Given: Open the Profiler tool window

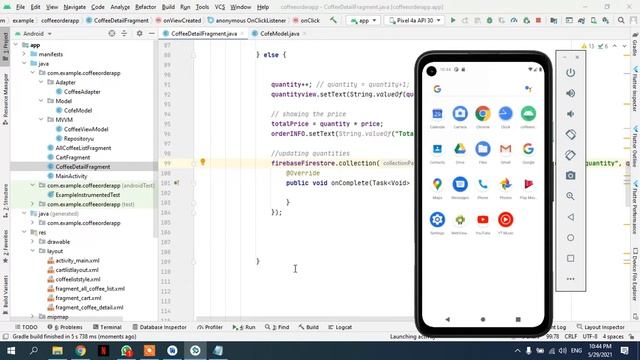Looking at the screenshot, I should click(x=210, y=327).
